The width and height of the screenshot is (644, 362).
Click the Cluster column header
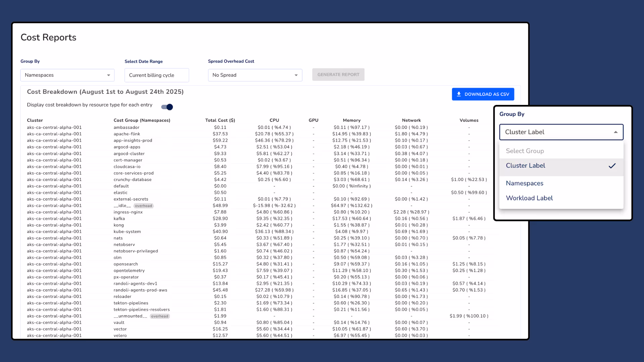coord(35,120)
